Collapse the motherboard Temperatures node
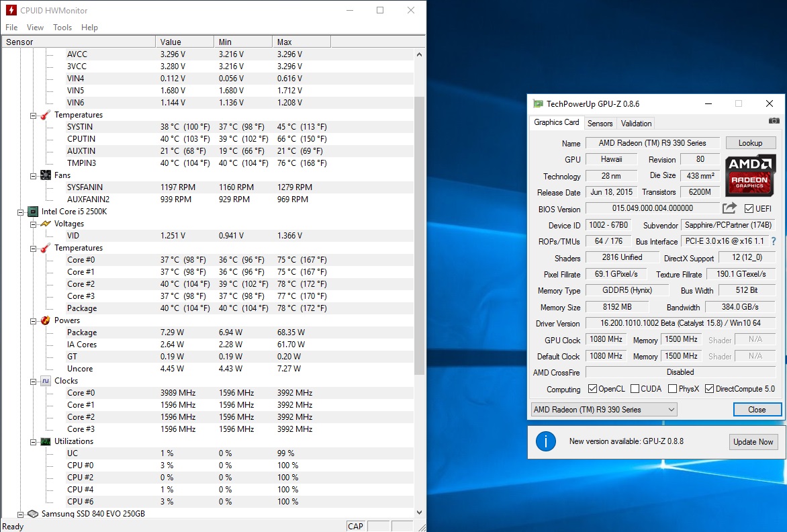Viewport: 787px width, 532px height. [x=33, y=116]
